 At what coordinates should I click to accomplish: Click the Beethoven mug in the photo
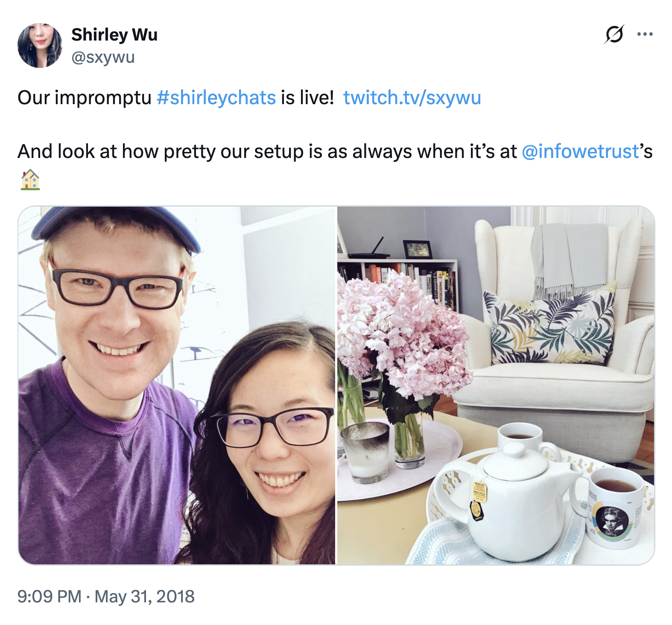coord(614,507)
